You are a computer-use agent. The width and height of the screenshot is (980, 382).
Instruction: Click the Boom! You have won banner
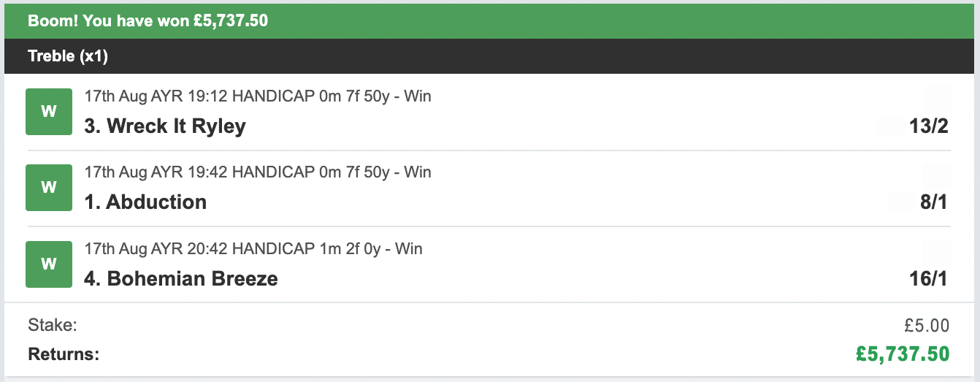(x=490, y=21)
